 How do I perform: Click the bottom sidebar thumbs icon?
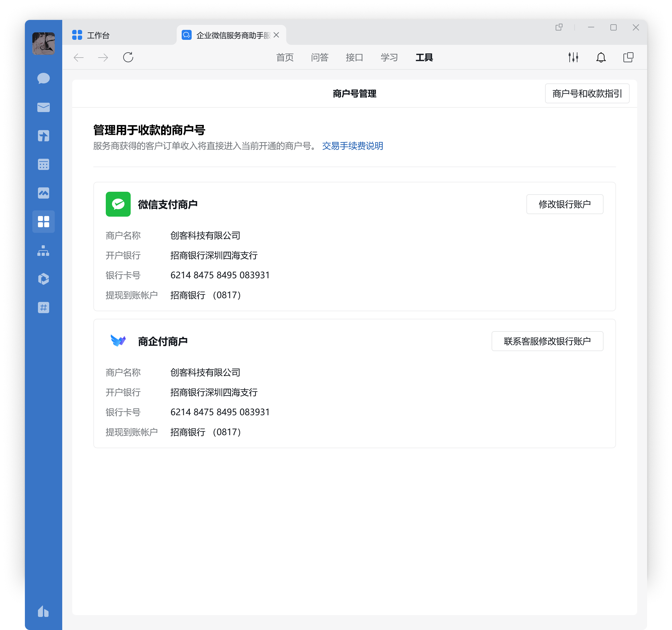point(43,611)
